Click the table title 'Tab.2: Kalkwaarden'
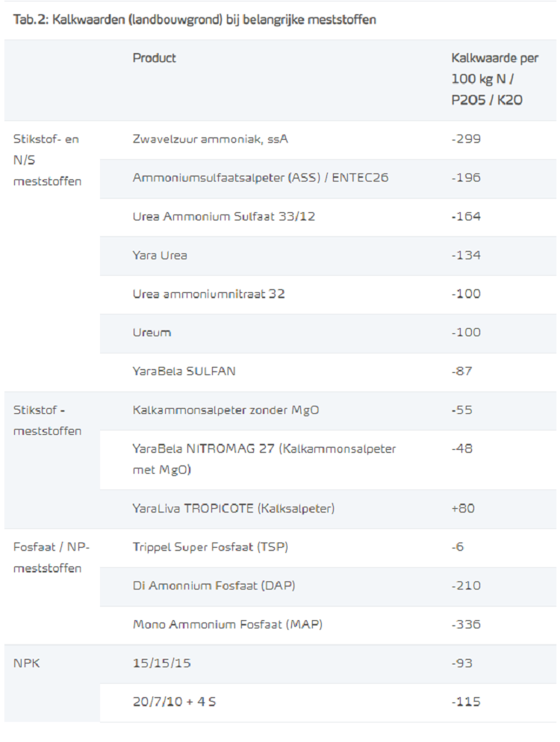This screenshot has width=560, height=742. click(x=194, y=20)
